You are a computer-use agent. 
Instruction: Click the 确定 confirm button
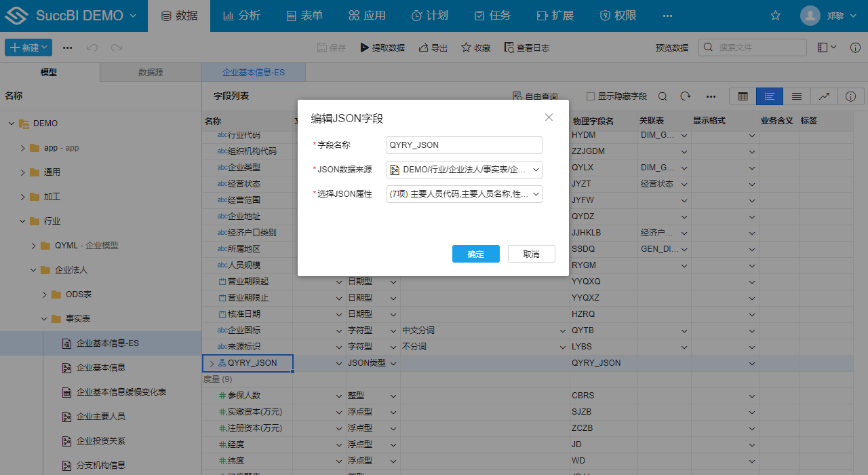point(476,254)
